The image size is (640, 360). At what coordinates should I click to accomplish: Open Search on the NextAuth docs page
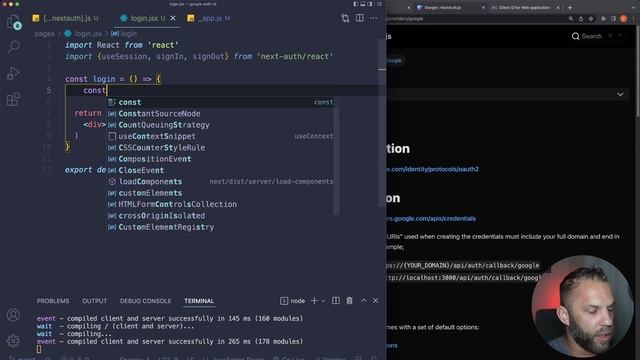pyautogui.click(x=587, y=36)
